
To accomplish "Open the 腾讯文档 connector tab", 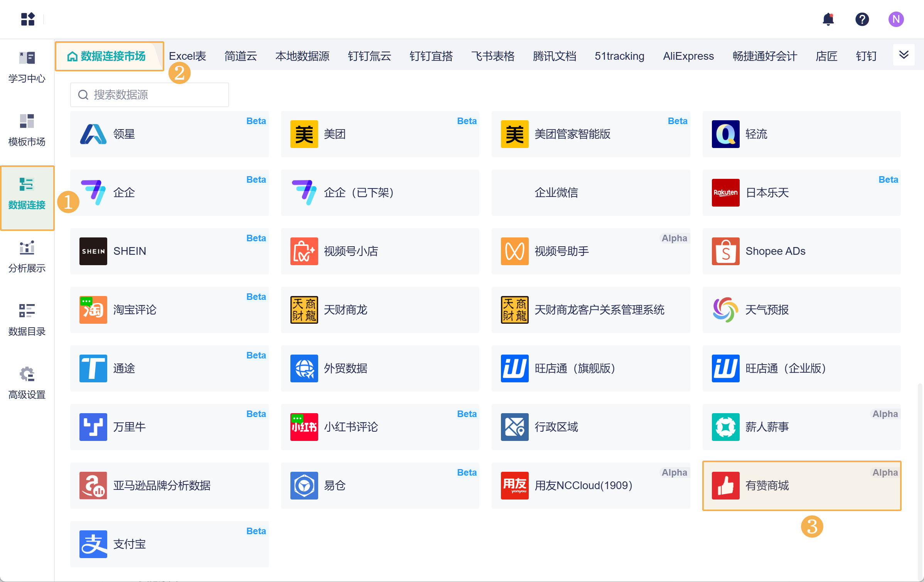I will click(555, 56).
